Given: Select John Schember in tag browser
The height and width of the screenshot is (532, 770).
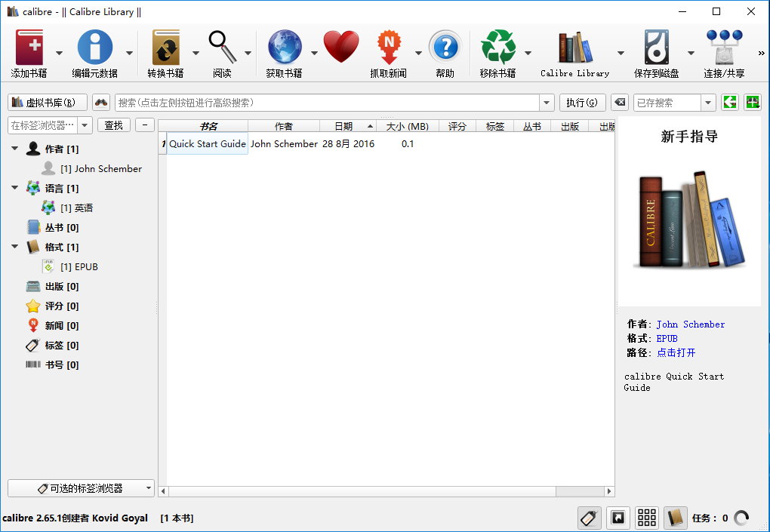Looking at the screenshot, I should [x=100, y=168].
